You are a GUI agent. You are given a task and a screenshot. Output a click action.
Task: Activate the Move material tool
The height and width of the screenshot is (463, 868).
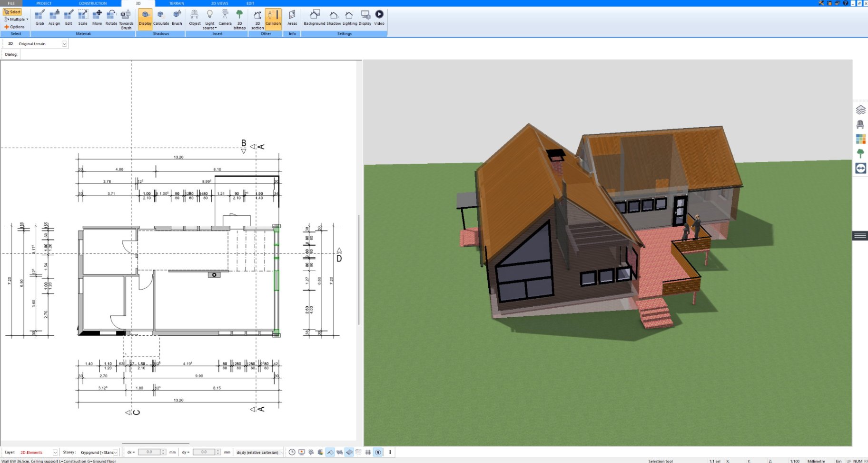point(97,17)
